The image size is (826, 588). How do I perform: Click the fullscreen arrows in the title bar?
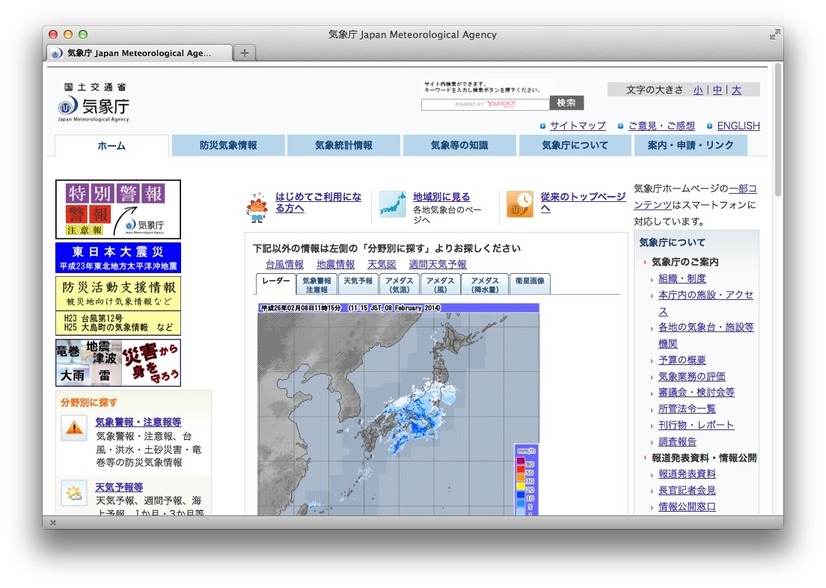click(x=774, y=34)
